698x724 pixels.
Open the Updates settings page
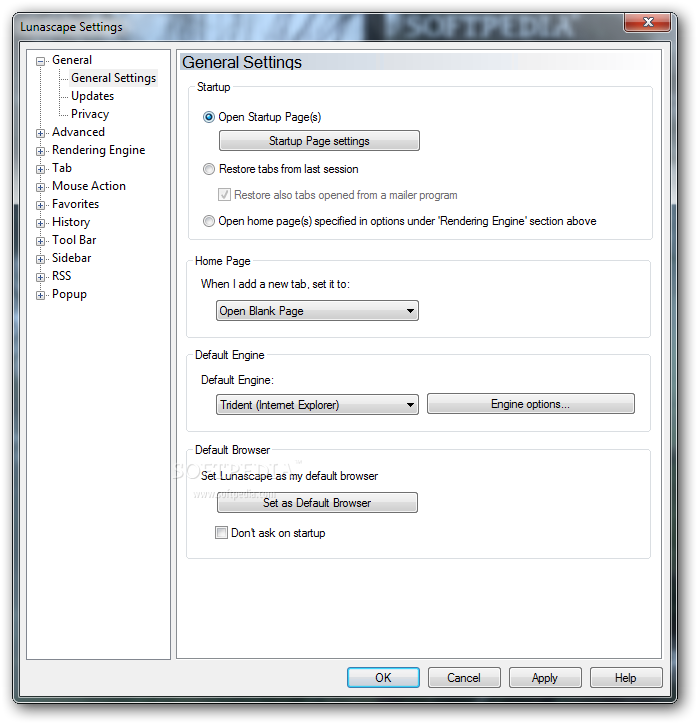pos(92,96)
